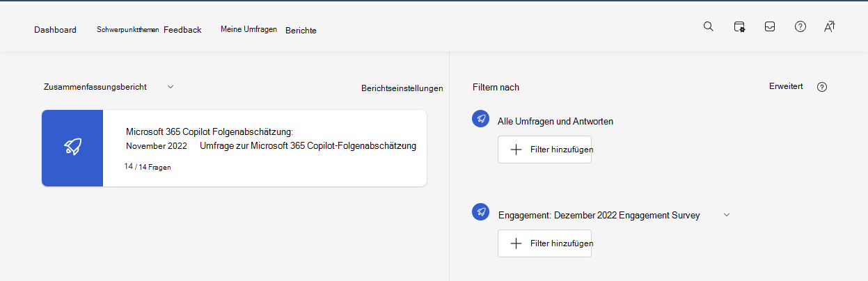Click the rocket icon beside Engagement: Dezember 2022

click(480, 212)
